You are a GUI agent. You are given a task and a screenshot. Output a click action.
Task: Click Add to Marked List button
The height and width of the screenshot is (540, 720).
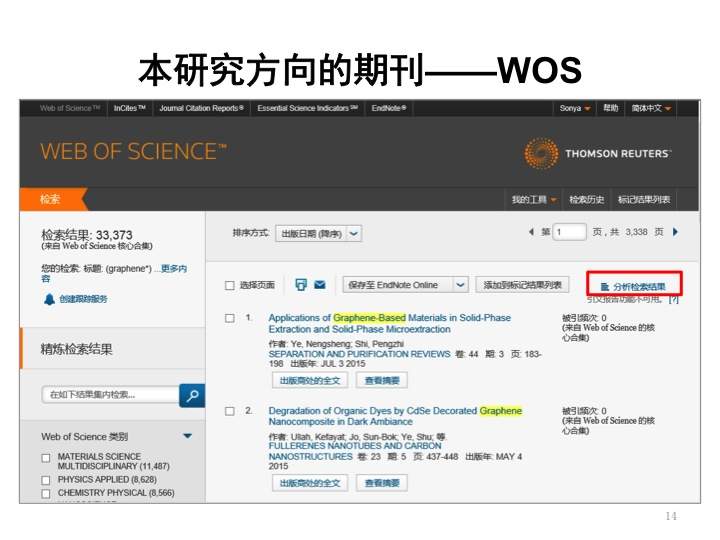523,285
